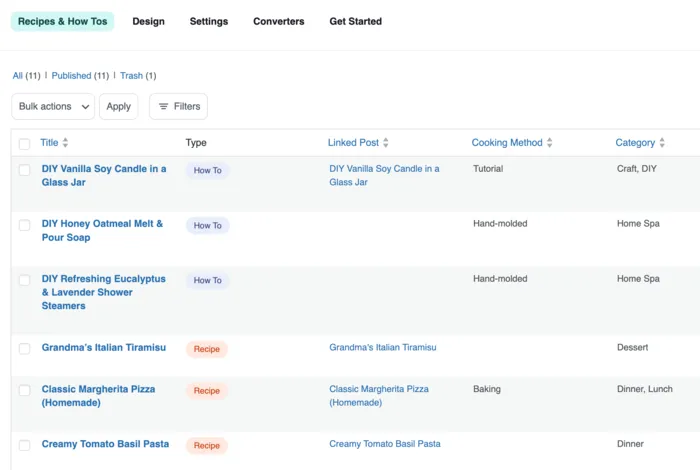The height and width of the screenshot is (470, 700).
Task: Expand the Bulk actions dropdown
Action: point(53,106)
